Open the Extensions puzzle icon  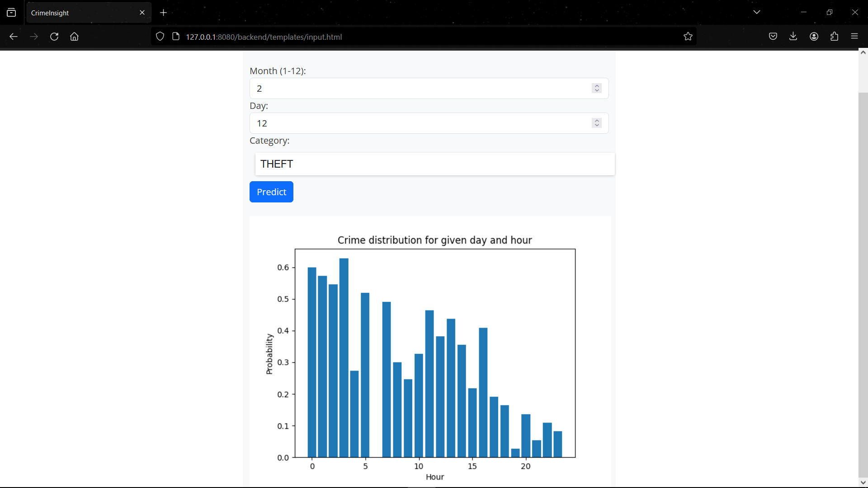coord(834,37)
